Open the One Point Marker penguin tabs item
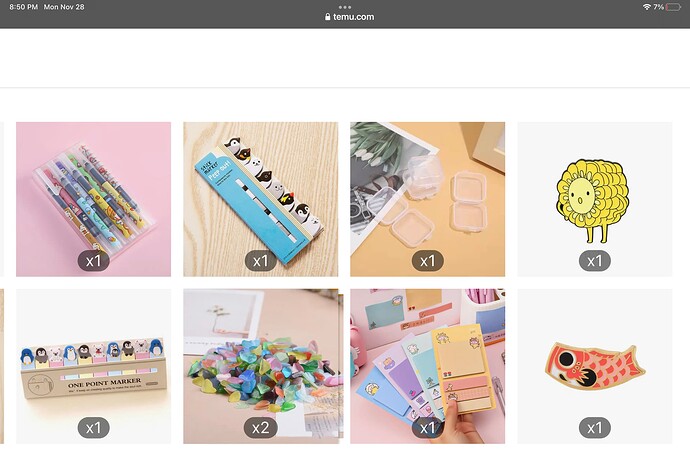 click(93, 366)
